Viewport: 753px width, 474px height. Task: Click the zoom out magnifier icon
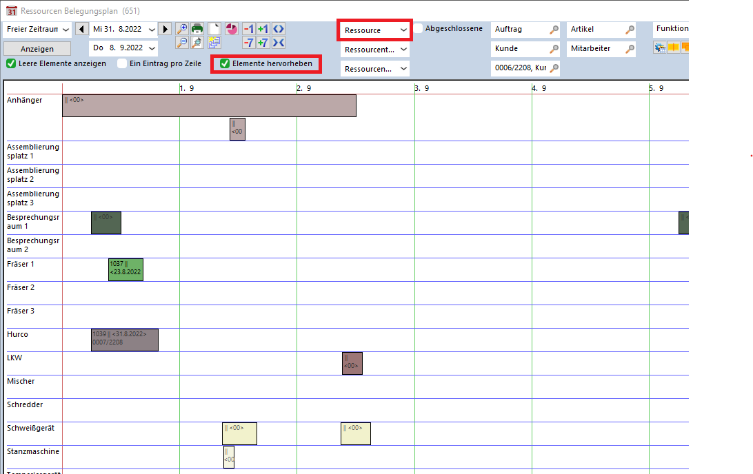click(182, 44)
